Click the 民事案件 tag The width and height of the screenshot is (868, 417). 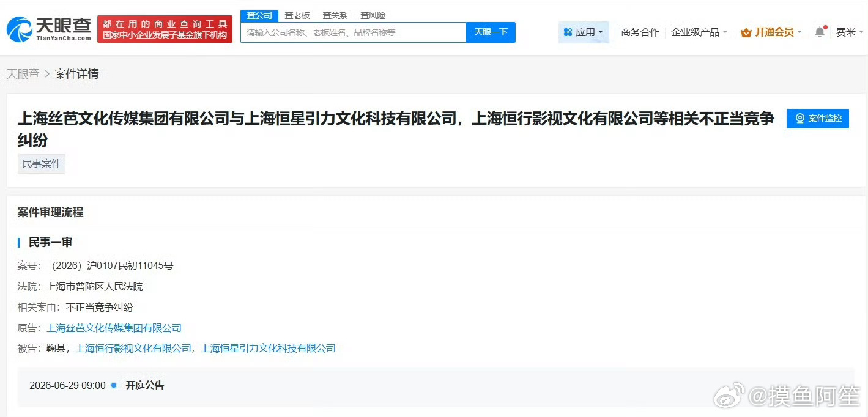[x=42, y=164]
